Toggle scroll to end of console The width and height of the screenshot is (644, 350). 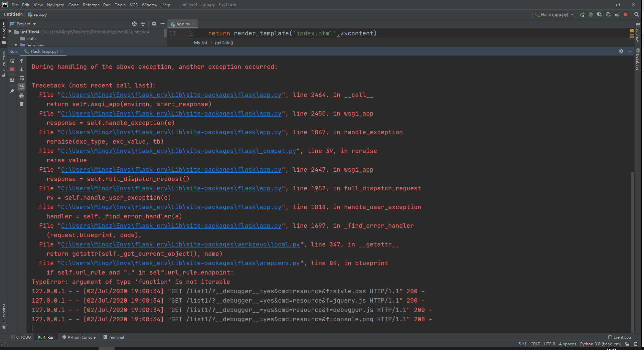pos(22,87)
